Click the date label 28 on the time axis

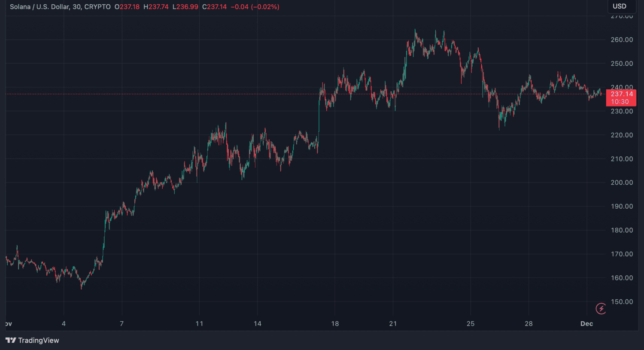coord(529,324)
